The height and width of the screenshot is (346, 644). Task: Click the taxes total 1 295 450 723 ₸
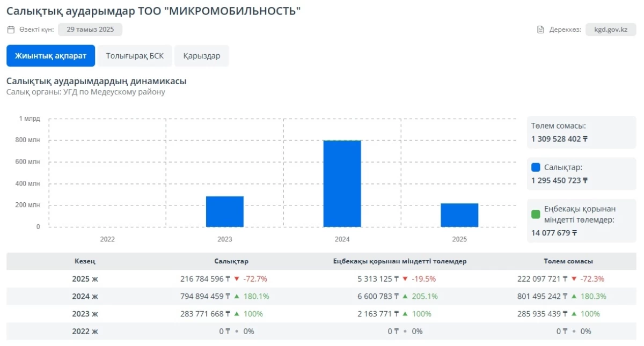[x=559, y=181]
